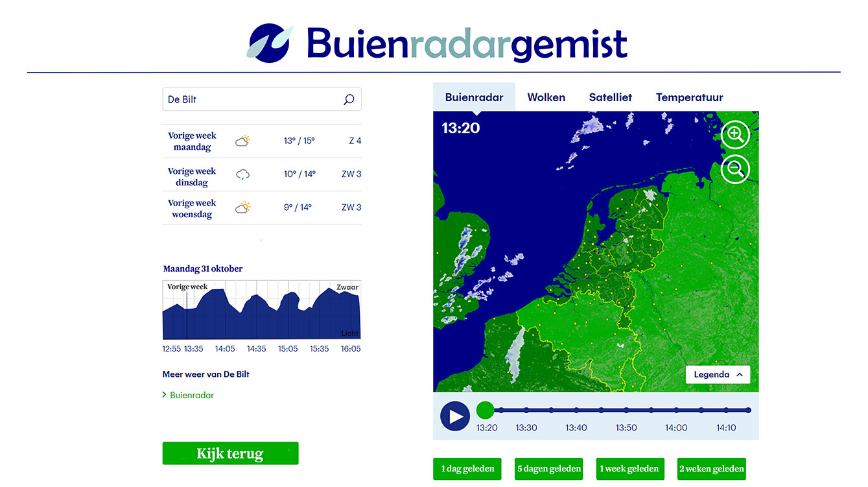Click the 9° / 14° temperature value

click(x=298, y=208)
